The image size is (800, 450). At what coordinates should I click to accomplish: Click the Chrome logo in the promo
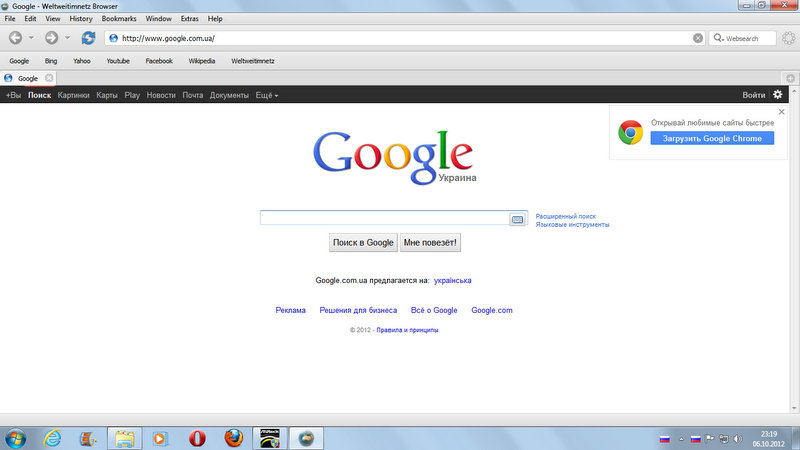[631, 133]
